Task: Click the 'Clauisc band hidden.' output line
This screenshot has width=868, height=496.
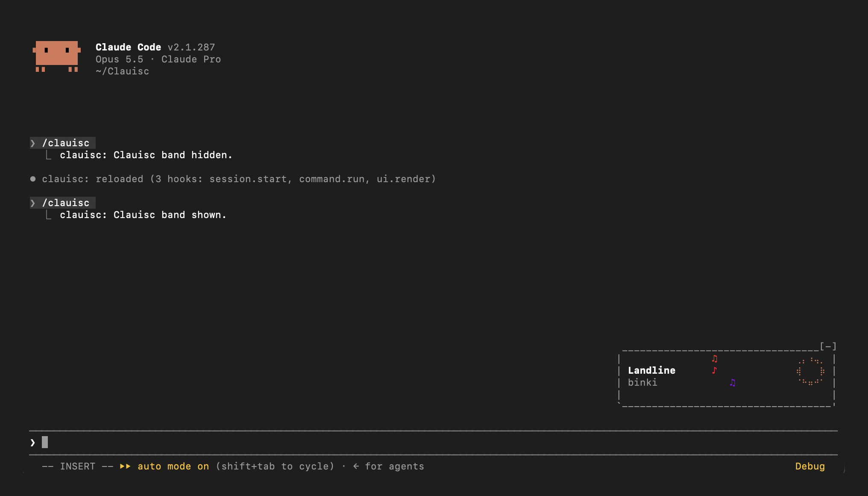Action: (146, 155)
